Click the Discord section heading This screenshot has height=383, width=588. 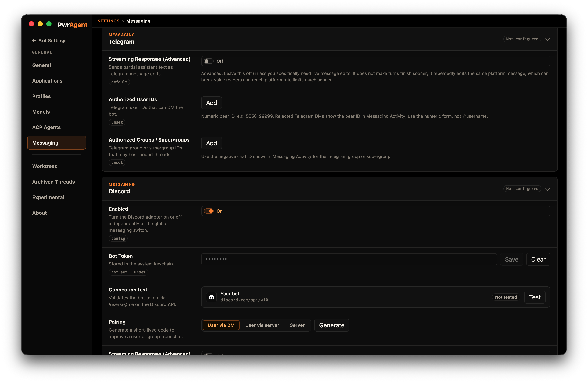(119, 191)
